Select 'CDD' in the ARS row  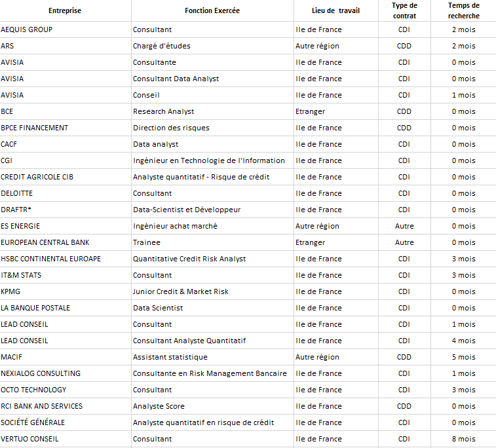click(x=404, y=46)
